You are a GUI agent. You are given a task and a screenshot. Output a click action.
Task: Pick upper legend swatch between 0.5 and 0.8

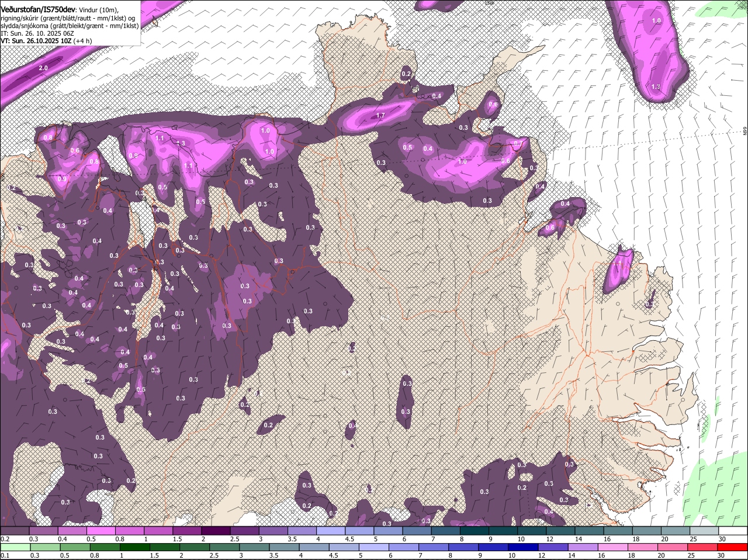(x=101, y=531)
